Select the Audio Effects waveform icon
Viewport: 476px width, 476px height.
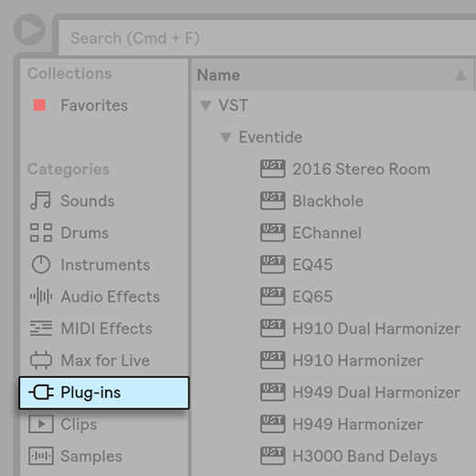[x=41, y=297]
